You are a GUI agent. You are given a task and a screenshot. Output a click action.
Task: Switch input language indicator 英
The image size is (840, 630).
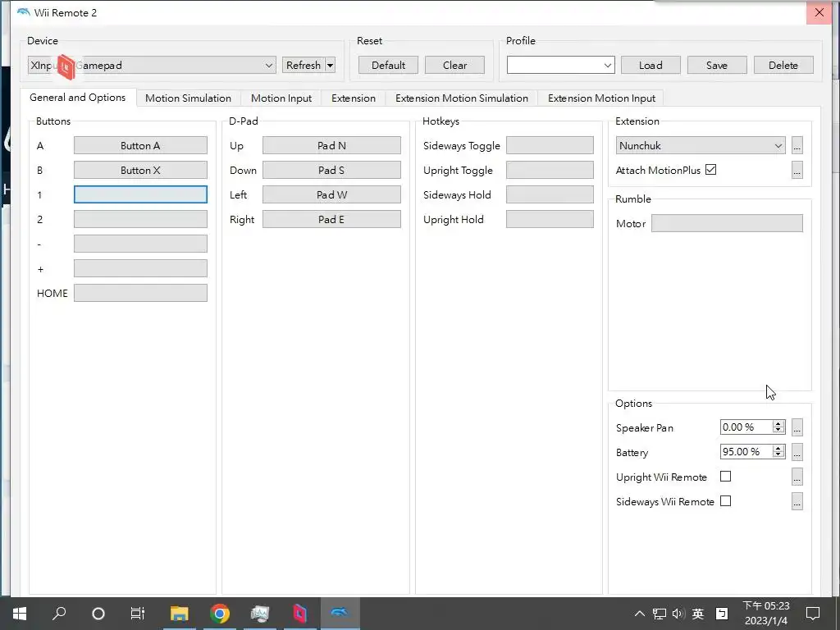tap(697, 614)
